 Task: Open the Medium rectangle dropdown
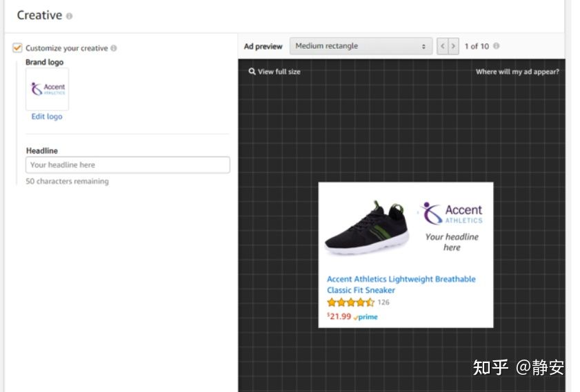click(361, 46)
